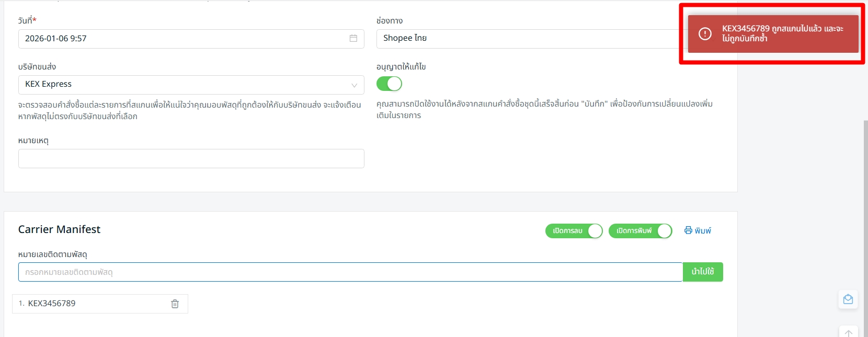Viewport: 868px width, 337px height.
Task: Select the KEX3456789 manifest entry
Action: [52, 304]
